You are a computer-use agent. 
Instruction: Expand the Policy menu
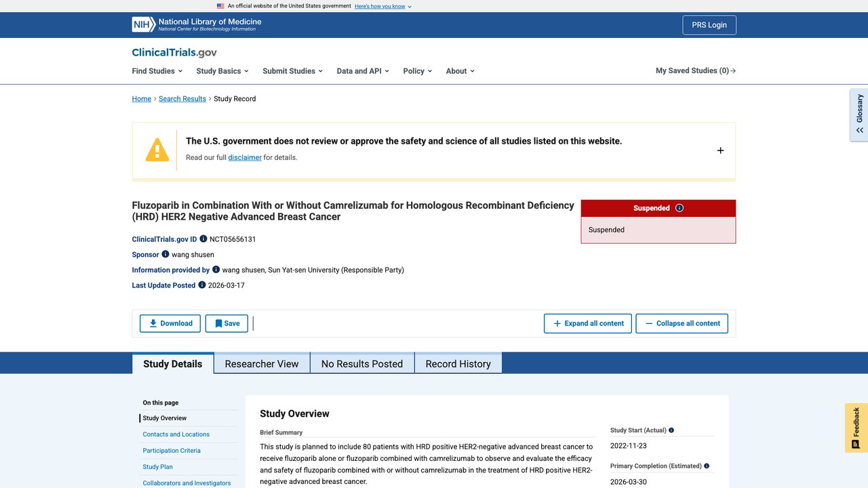[x=418, y=71]
